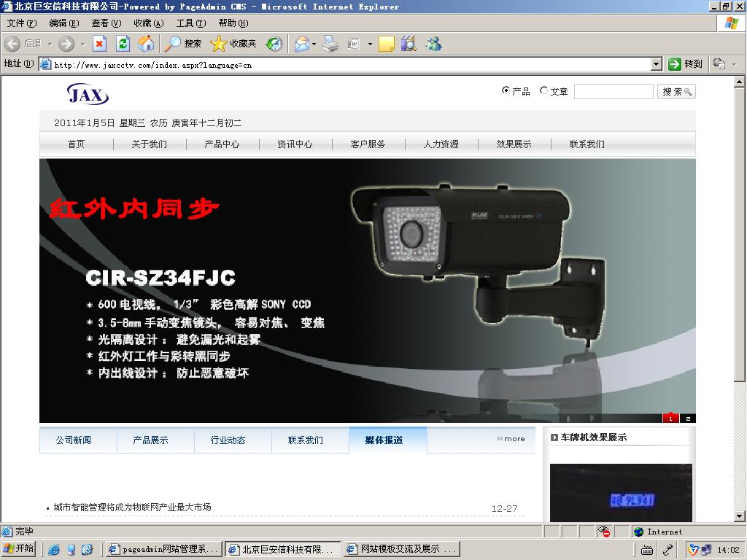The width and height of the screenshot is (747, 560).
Task: Open the 编辑(E) menu
Action: [64, 23]
